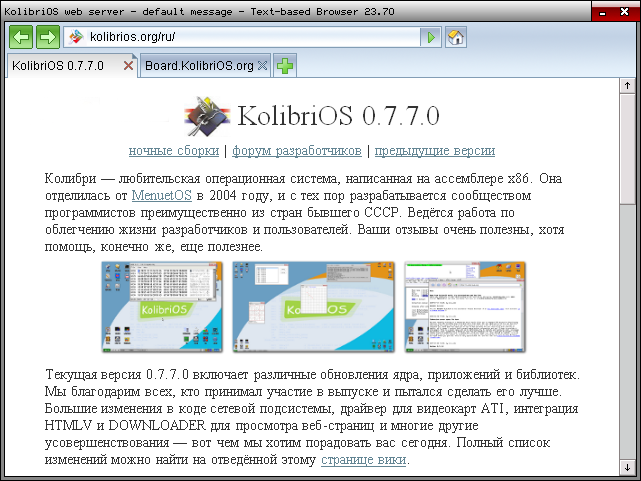The image size is (641, 481).
Task: Follow the странице вики link
Action: tap(363, 459)
